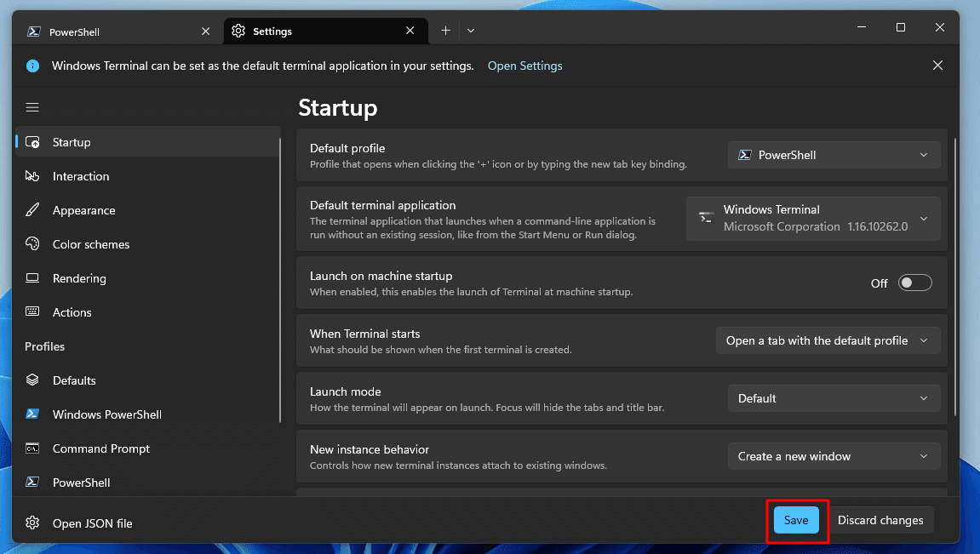Toggle Launch on machine startup switch
This screenshot has height=554, width=980.
[914, 283]
